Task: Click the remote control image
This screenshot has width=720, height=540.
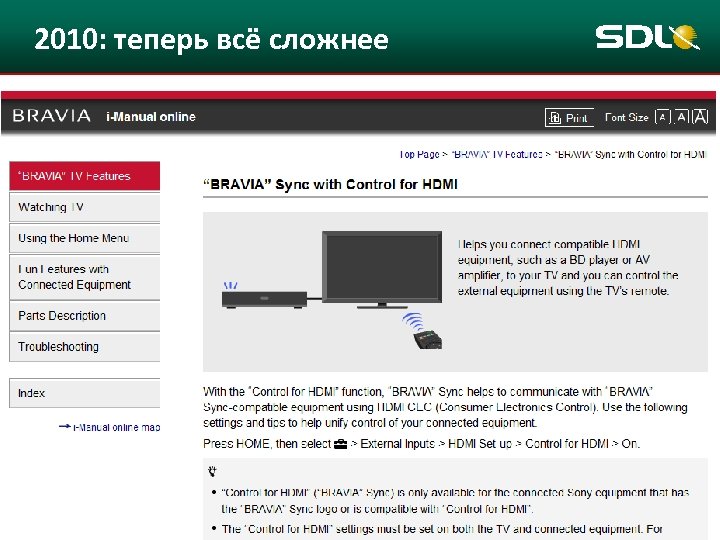Action: pyautogui.click(x=427, y=340)
